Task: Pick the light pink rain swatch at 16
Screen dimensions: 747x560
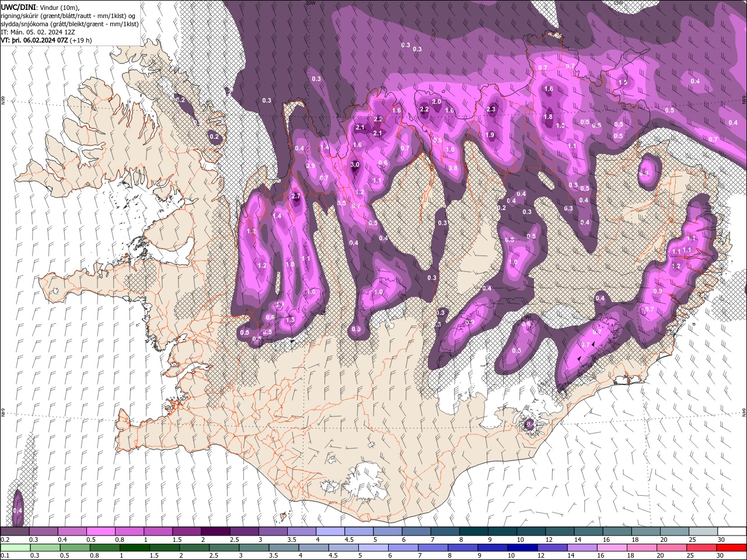Action: (612, 547)
